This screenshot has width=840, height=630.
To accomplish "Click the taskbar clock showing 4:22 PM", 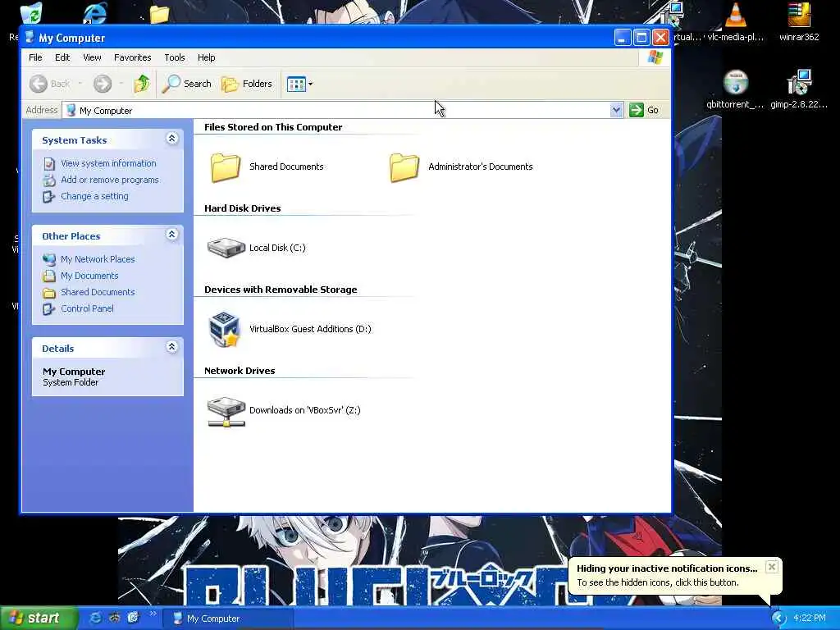I will click(809, 619).
